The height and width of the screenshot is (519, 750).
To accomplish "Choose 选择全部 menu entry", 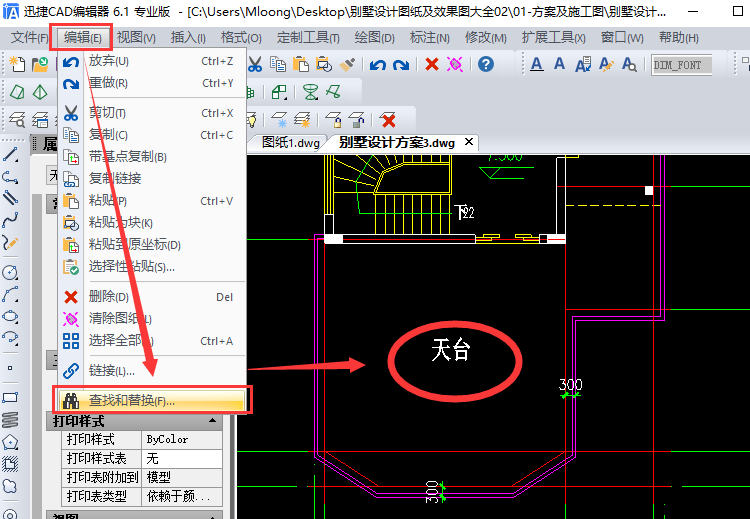I will tap(152, 341).
